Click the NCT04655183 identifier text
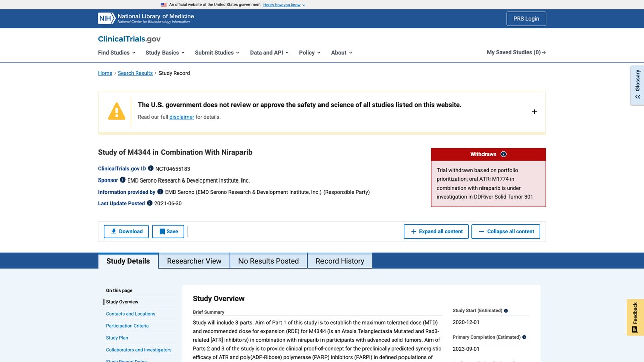 coord(173,169)
